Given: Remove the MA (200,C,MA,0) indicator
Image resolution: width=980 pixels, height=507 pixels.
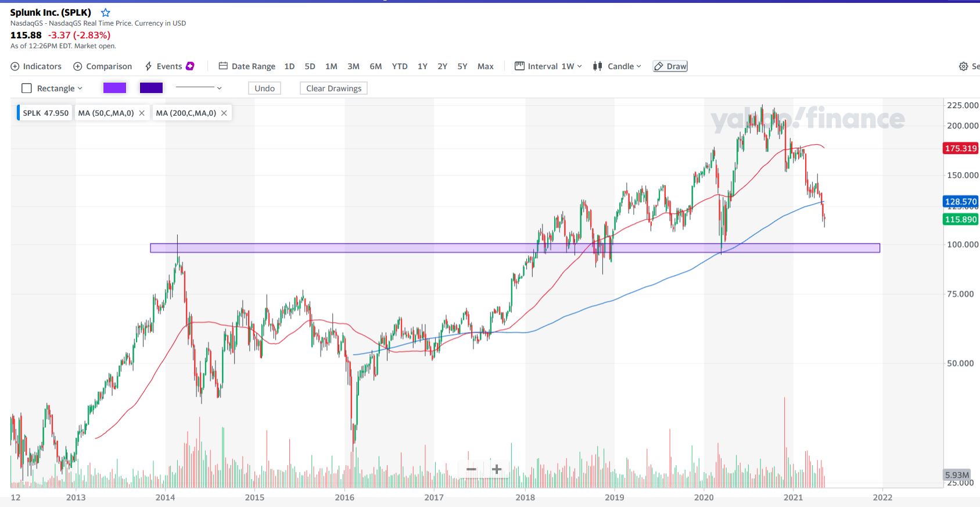Looking at the screenshot, I should [224, 113].
